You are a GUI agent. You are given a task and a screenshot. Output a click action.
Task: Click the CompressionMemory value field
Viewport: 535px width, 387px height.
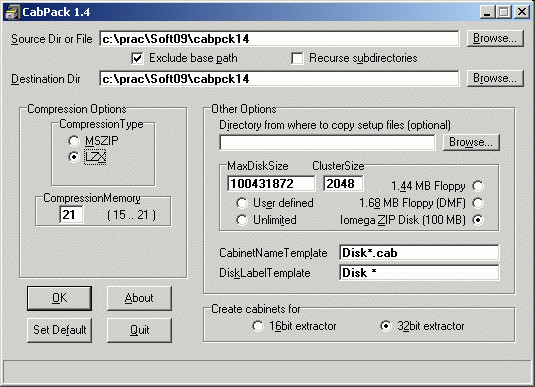tap(71, 215)
